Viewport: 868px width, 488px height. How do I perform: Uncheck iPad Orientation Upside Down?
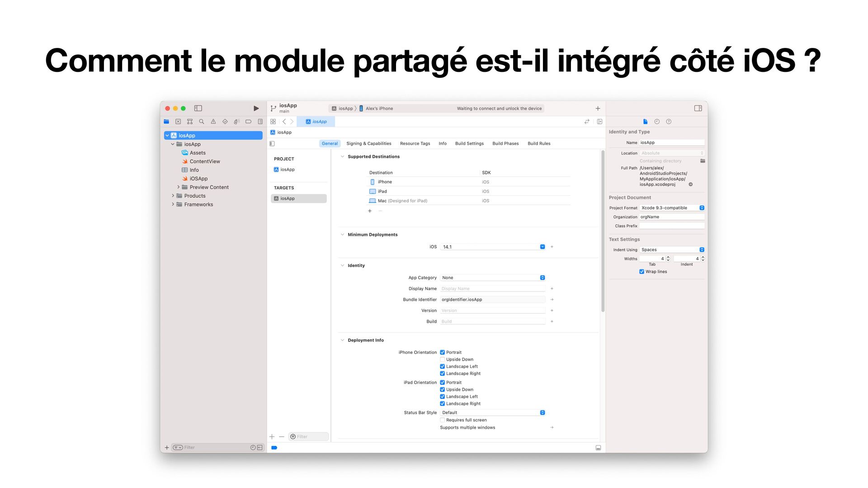[x=443, y=389]
